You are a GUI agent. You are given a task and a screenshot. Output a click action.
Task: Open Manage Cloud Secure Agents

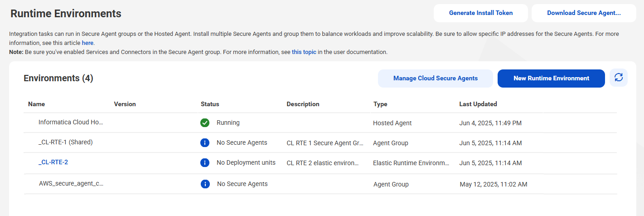[x=436, y=79]
